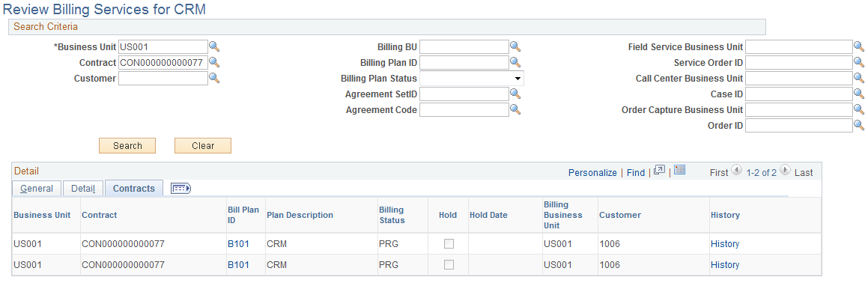Viewport: 868px width, 283px height.
Task: Sort by Billing Status column header
Action: [x=392, y=215]
